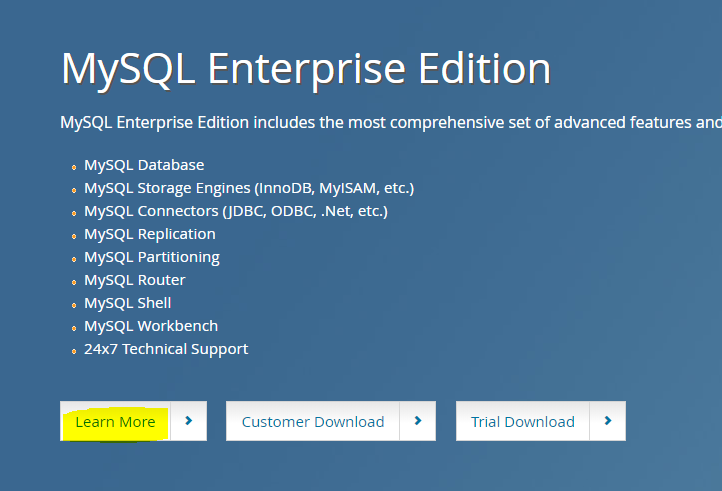Select the MySQL Connectors list item
Viewport: 722px width, 491px height.
(236, 211)
